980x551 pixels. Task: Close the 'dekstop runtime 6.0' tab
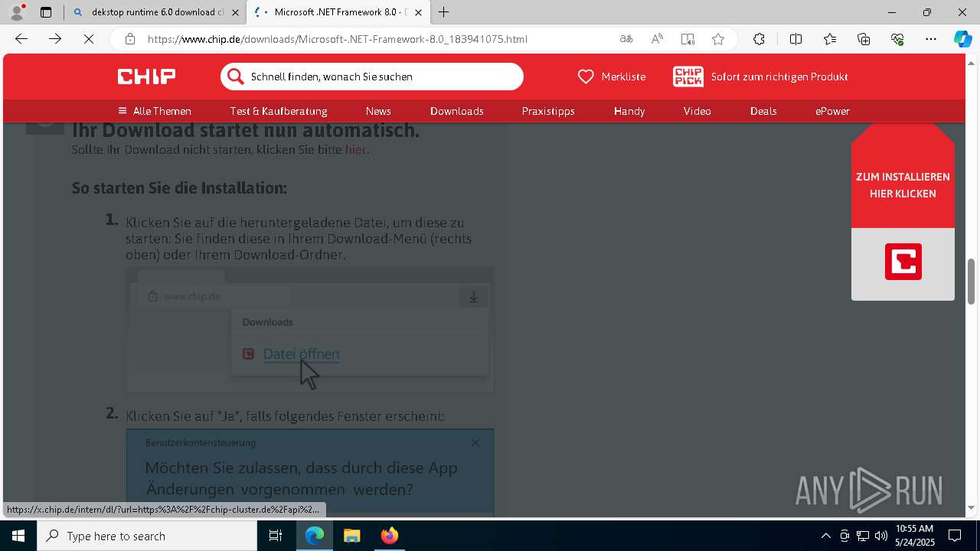(x=235, y=12)
